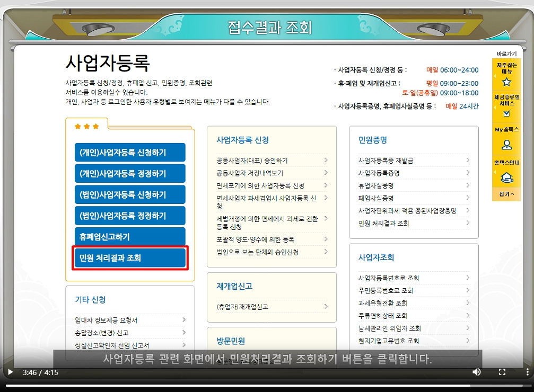Open 세금종류별 서비스 checkbox icon

506,113
